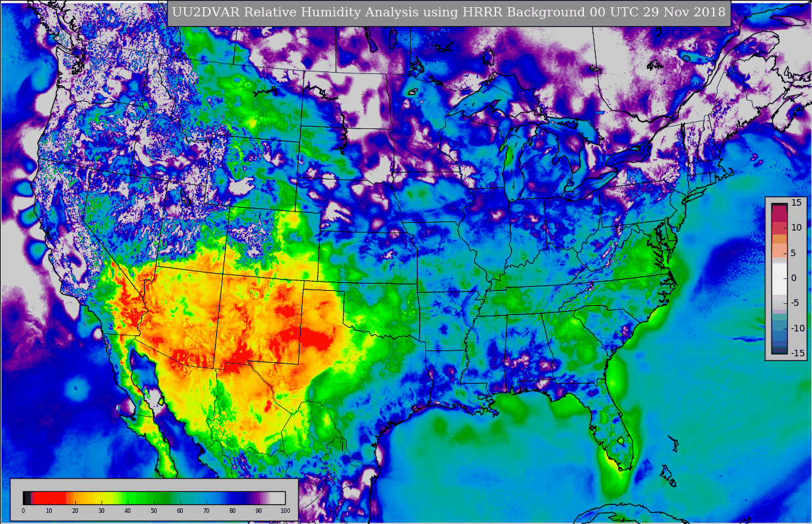Click the '5' label on right colorbar

pyautogui.click(x=793, y=253)
